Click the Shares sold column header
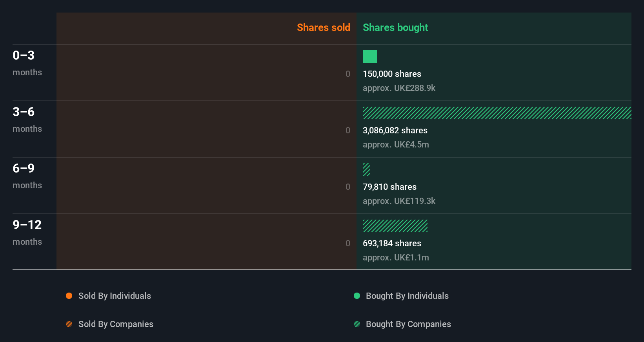Image resolution: width=644 pixels, height=342 pixels. pyautogui.click(x=324, y=27)
